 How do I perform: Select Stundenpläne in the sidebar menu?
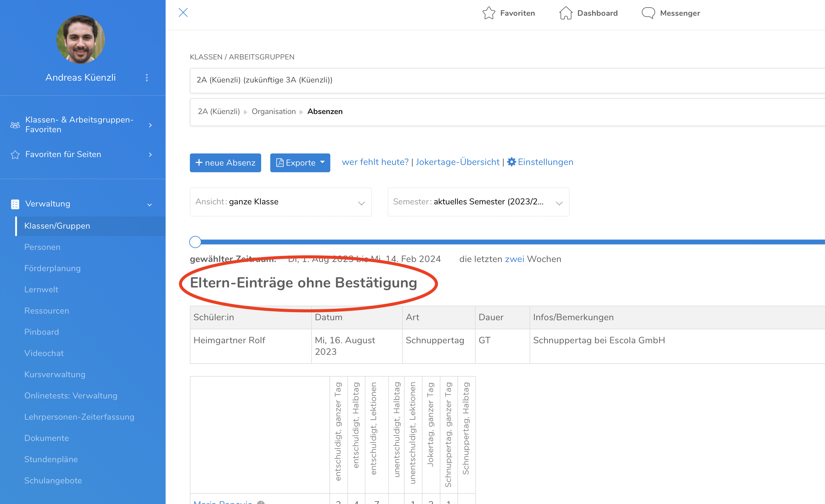click(51, 459)
